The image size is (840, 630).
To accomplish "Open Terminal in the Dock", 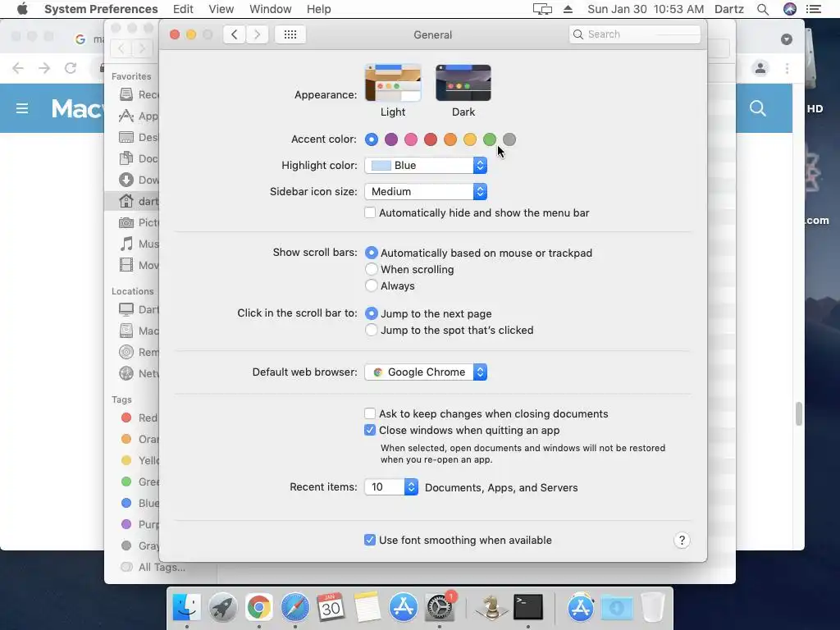I will point(528,607).
